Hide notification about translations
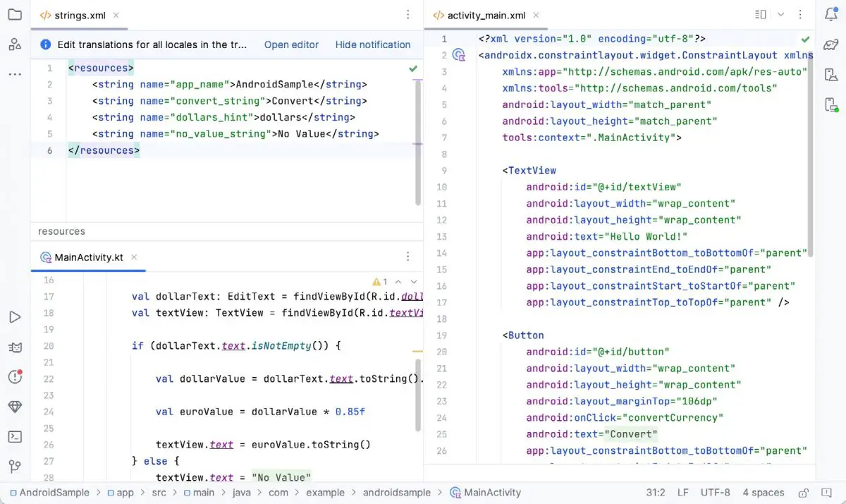846x504 pixels. tap(373, 44)
